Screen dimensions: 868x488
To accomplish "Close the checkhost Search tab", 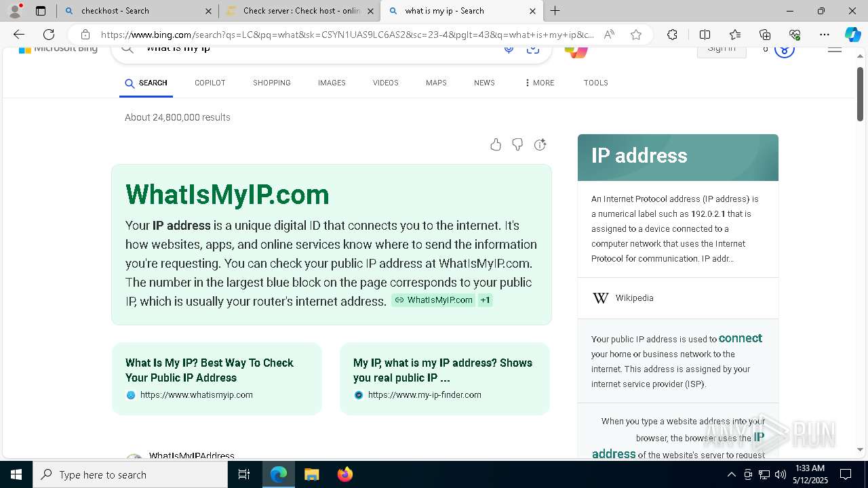I will 208,11.
